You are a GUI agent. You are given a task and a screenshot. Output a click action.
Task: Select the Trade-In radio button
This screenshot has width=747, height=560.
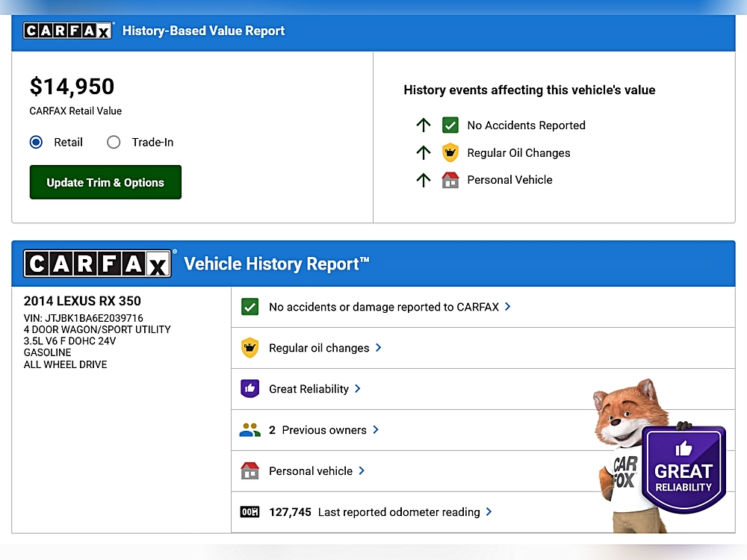114,142
